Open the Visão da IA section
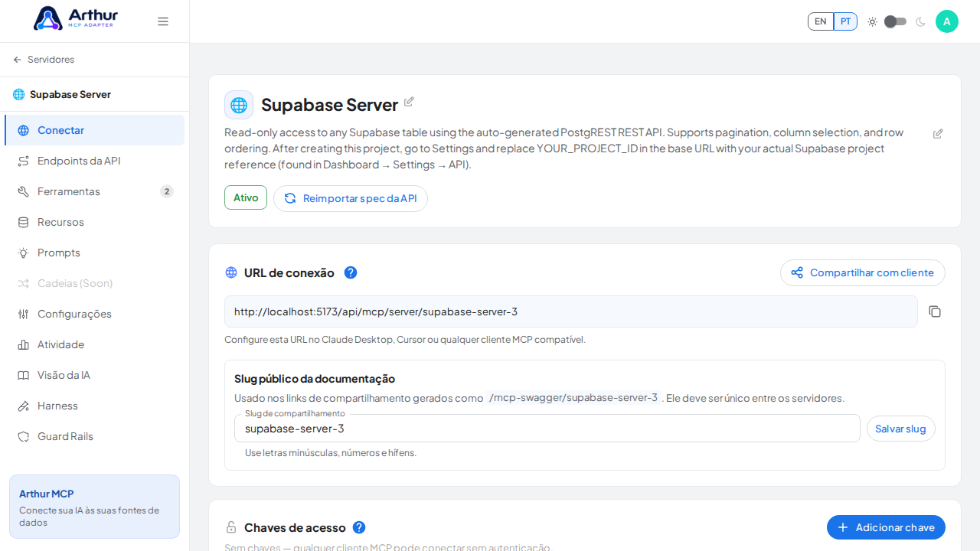Screen dimensions: 980x551 pos(95,375)
